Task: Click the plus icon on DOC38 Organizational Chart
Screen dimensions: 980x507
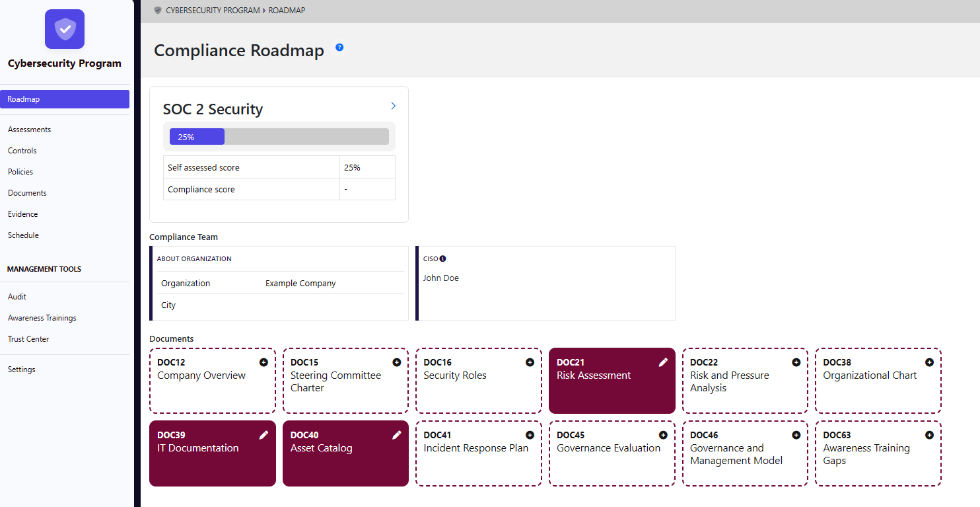Action: (x=929, y=362)
